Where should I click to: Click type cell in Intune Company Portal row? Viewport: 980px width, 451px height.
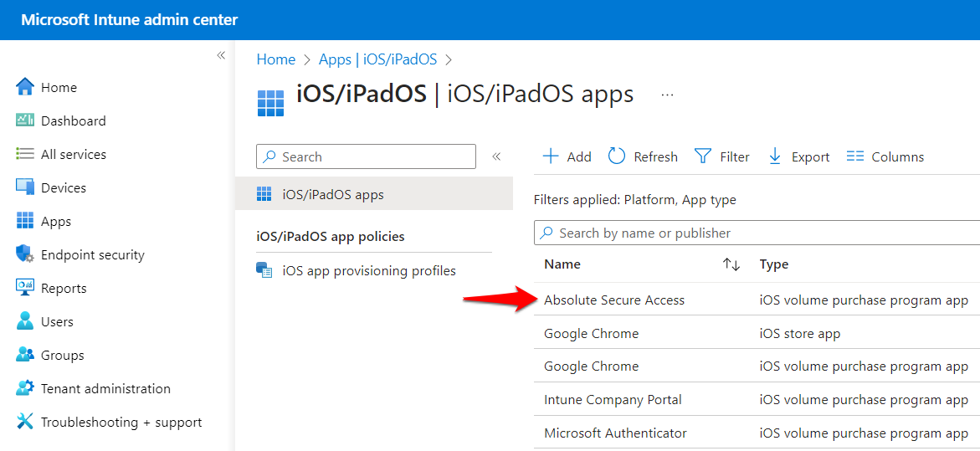863,399
